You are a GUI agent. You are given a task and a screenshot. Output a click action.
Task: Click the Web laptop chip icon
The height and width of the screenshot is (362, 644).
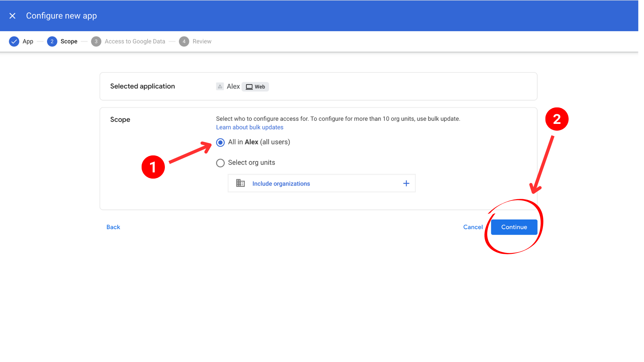[249, 87]
